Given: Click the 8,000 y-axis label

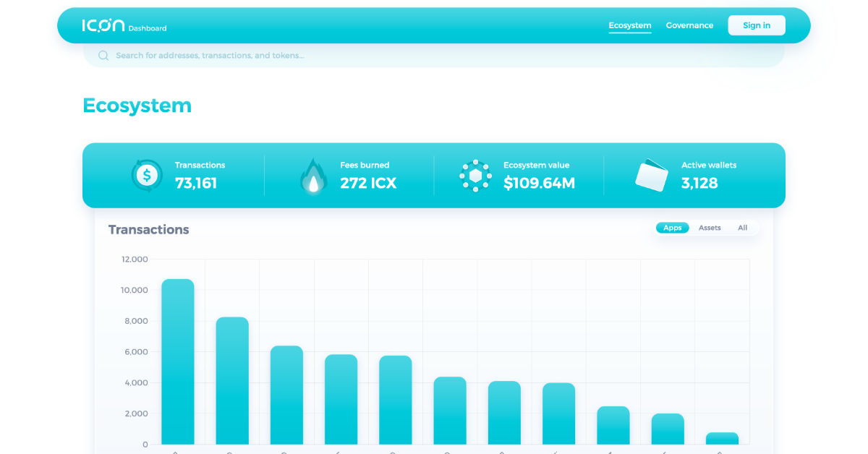Looking at the screenshot, I should coord(135,321).
